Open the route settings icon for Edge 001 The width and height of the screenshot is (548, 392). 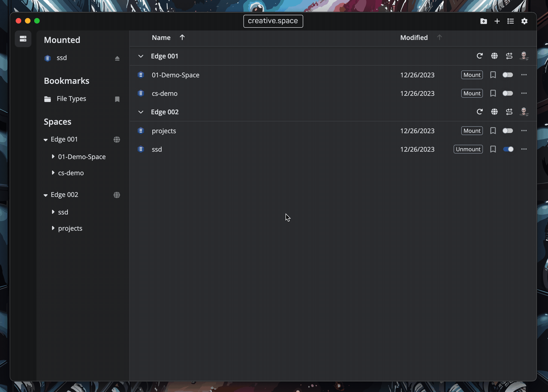[x=509, y=56]
